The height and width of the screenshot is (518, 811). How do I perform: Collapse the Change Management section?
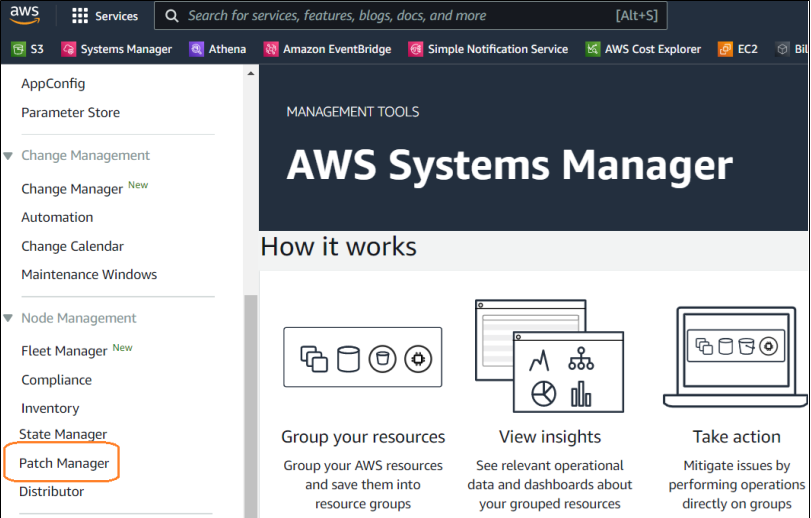[8, 156]
